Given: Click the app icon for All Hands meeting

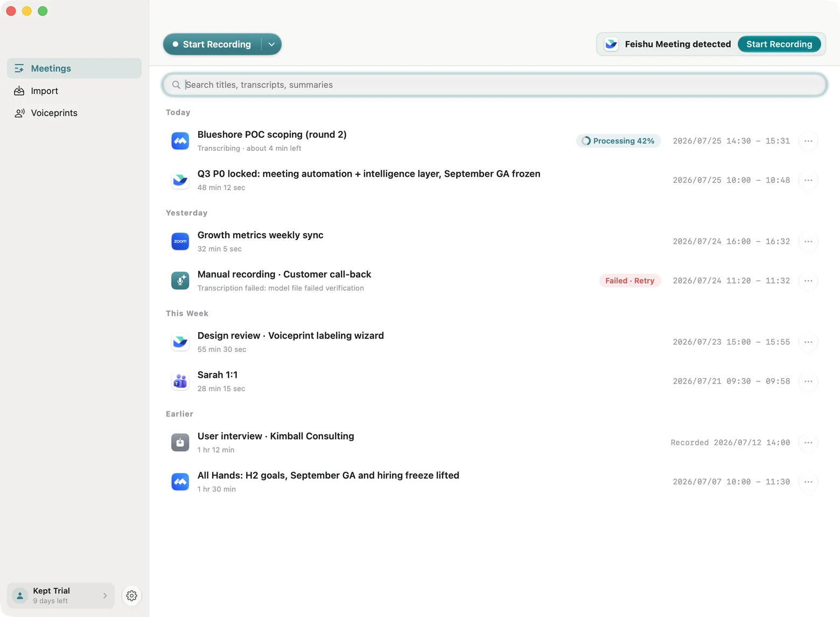Looking at the screenshot, I should click(x=180, y=482).
